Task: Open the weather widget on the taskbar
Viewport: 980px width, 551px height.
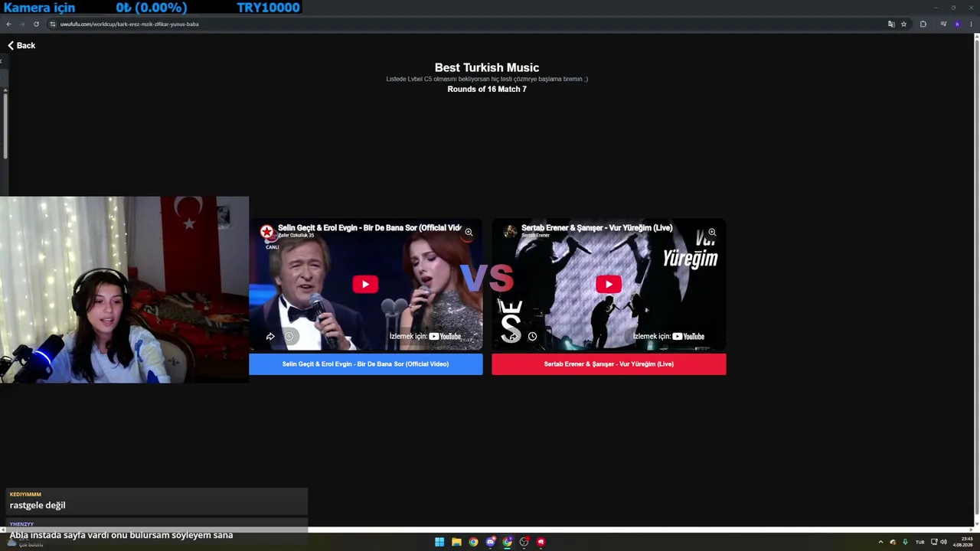Action: (x=24, y=542)
